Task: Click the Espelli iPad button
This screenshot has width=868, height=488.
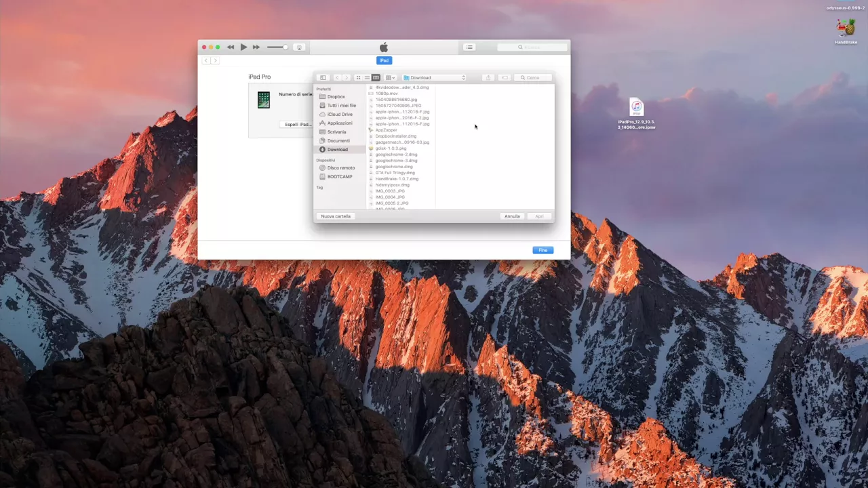Action: point(298,124)
